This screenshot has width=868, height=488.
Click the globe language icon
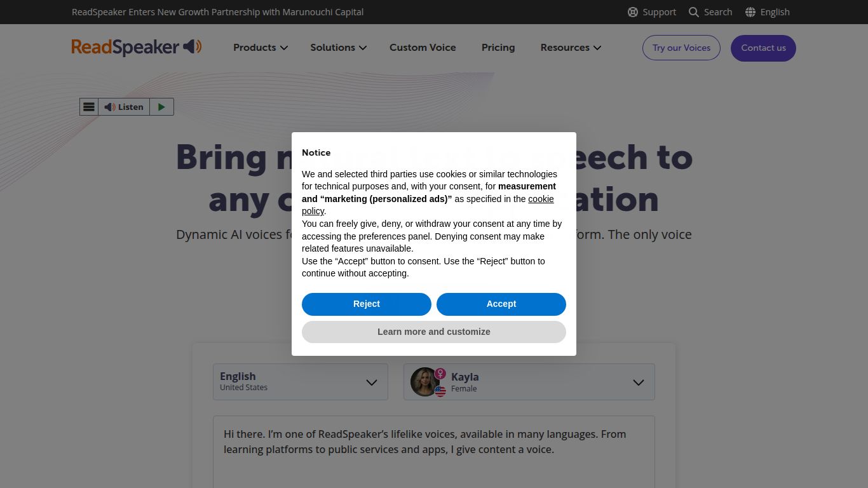click(x=750, y=11)
